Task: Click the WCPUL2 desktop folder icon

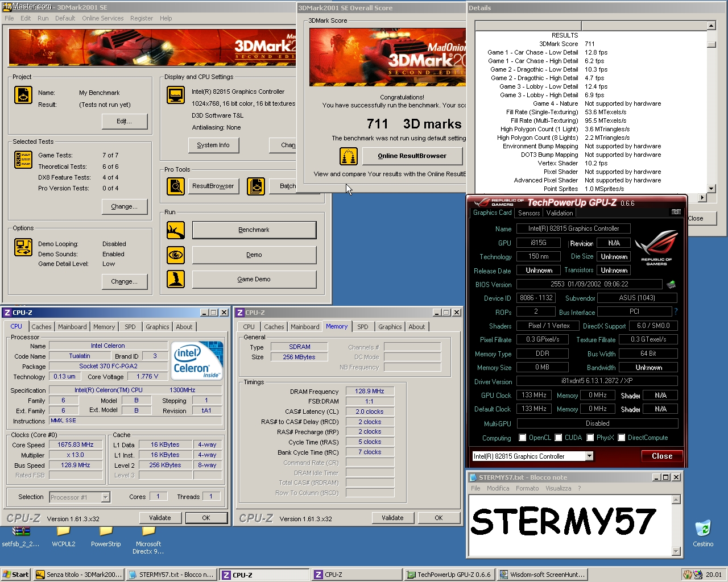Action: 63,531
